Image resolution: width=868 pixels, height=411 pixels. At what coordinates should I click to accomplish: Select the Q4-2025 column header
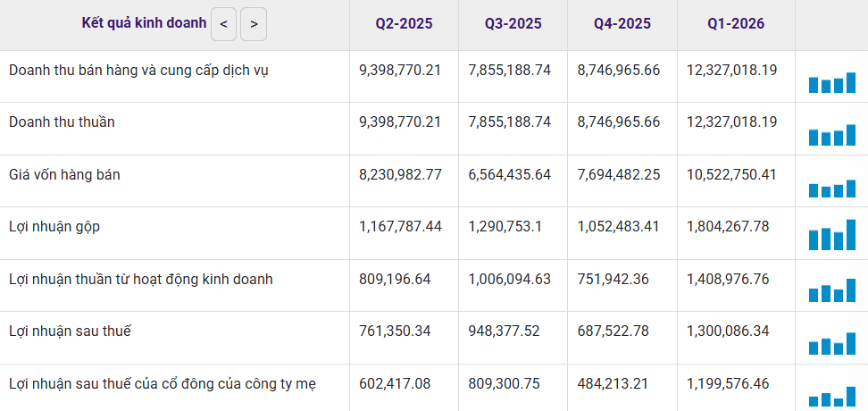[x=622, y=24]
